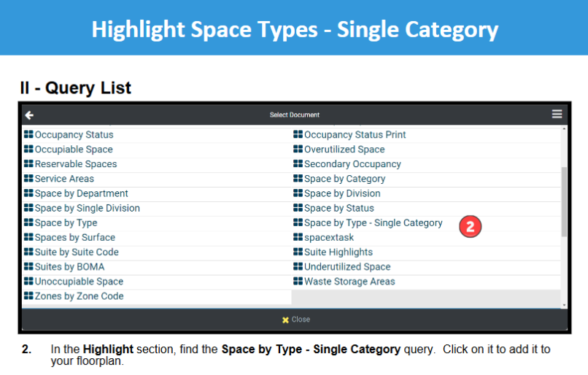
Task: Click the grid icon next to spacextask
Action: [x=298, y=237]
